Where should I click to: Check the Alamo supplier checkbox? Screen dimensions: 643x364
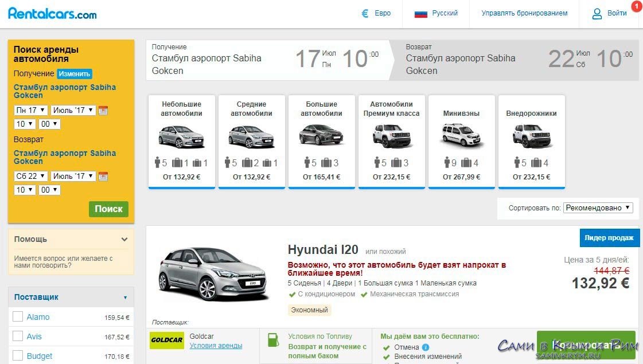(x=18, y=316)
